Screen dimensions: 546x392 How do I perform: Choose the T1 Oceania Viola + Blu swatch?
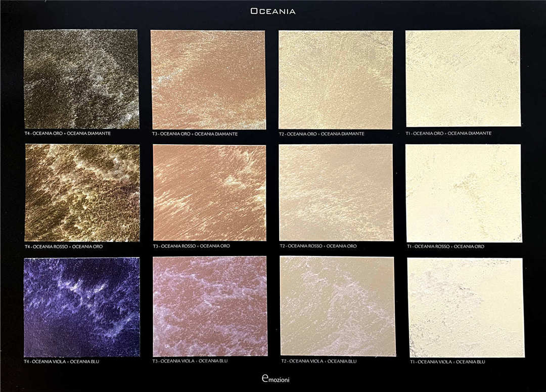tap(466, 308)
